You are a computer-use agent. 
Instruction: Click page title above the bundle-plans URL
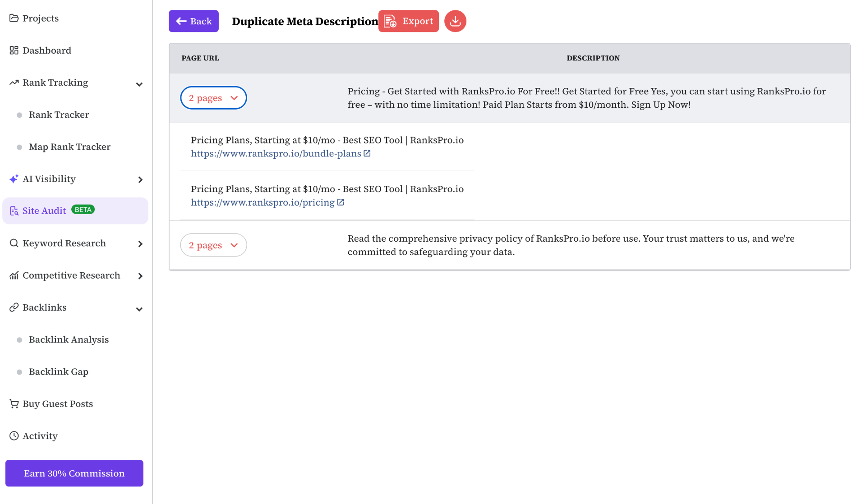pos(327,140)
